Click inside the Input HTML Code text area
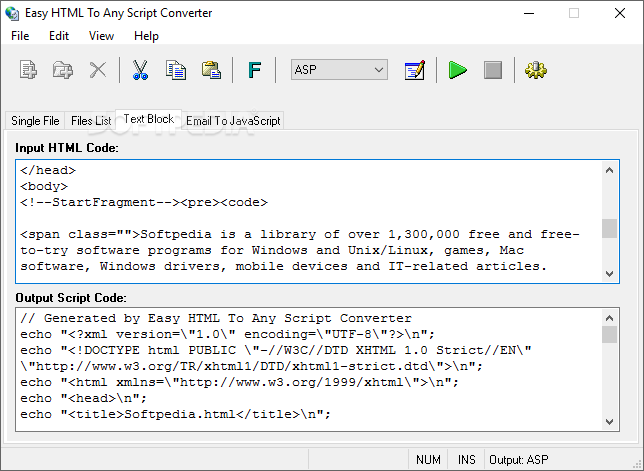Image resolution: width=644 pixels, height=471 pixels. (310, 221)
